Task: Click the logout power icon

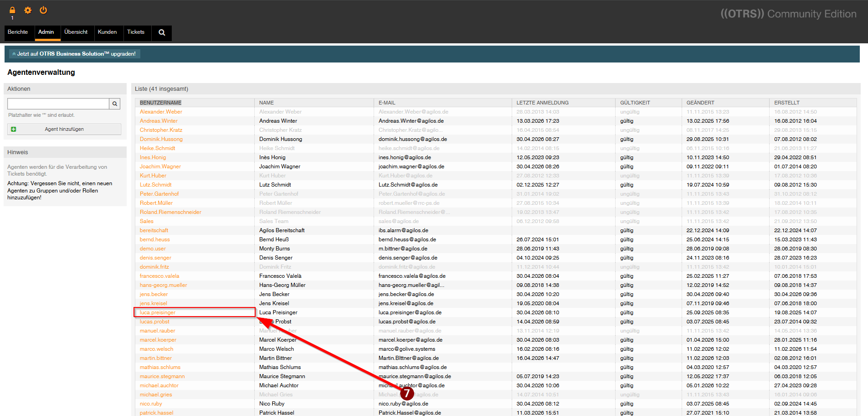Action: coord(43,10)
